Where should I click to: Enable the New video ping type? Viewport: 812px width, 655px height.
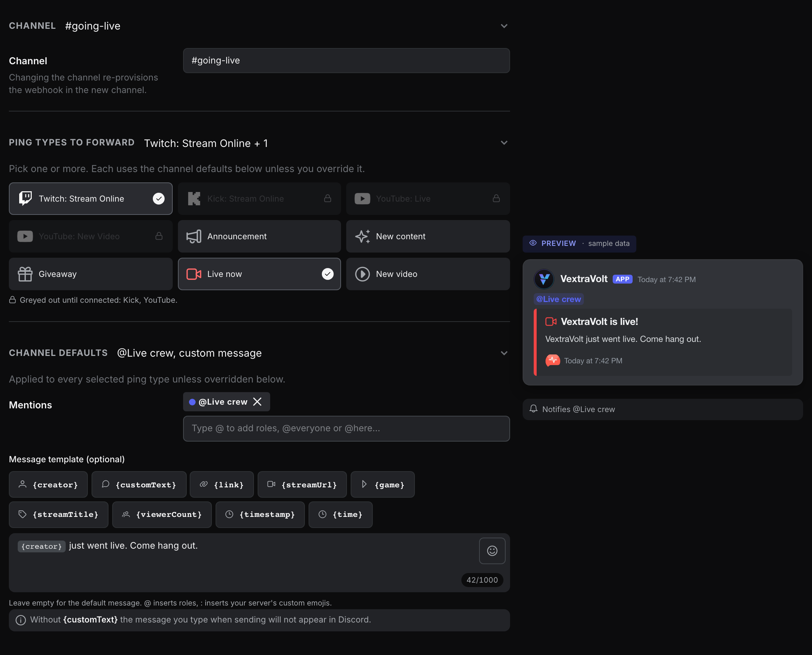click(x=428, y=274)
